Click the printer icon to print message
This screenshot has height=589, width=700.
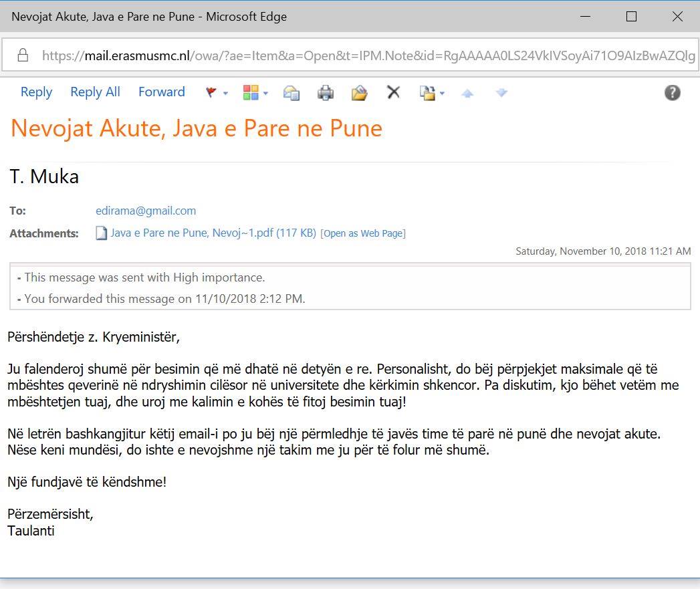(326, 93)
